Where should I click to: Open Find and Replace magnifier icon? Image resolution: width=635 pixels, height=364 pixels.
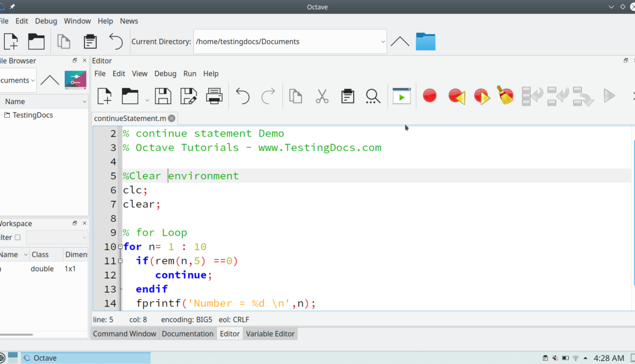373,96
